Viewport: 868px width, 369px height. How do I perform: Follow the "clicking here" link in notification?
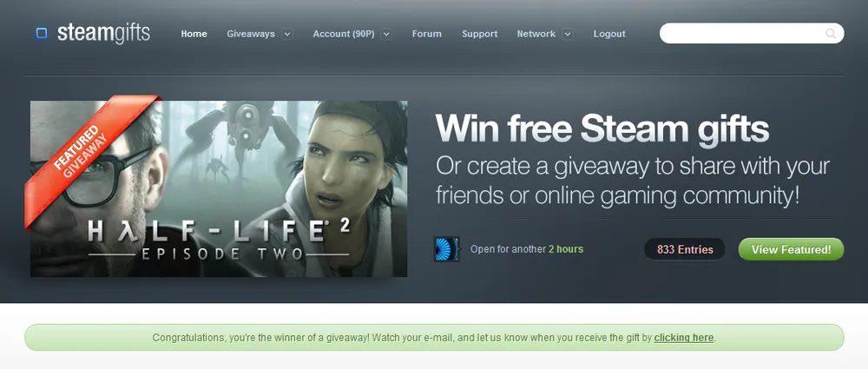684,338
